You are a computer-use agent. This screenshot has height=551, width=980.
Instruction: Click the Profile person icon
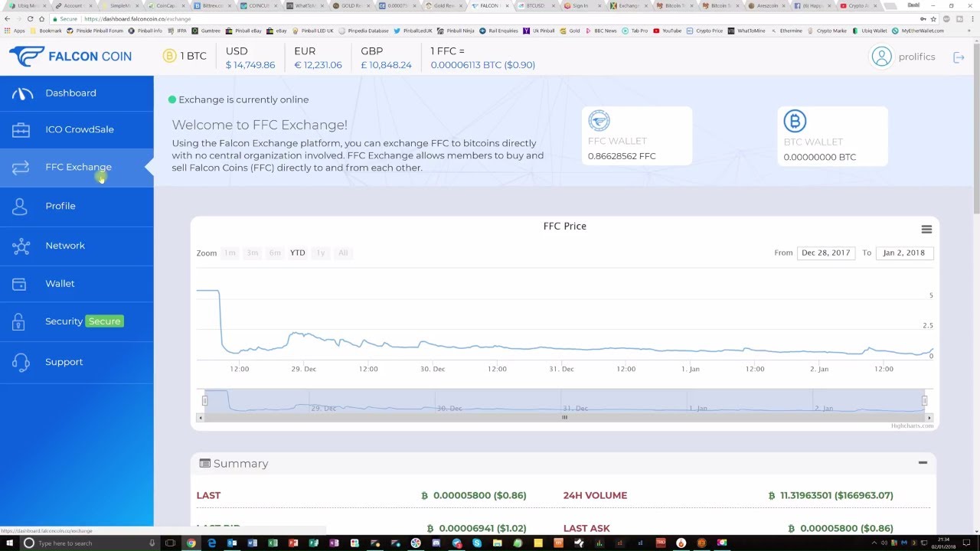20,207
